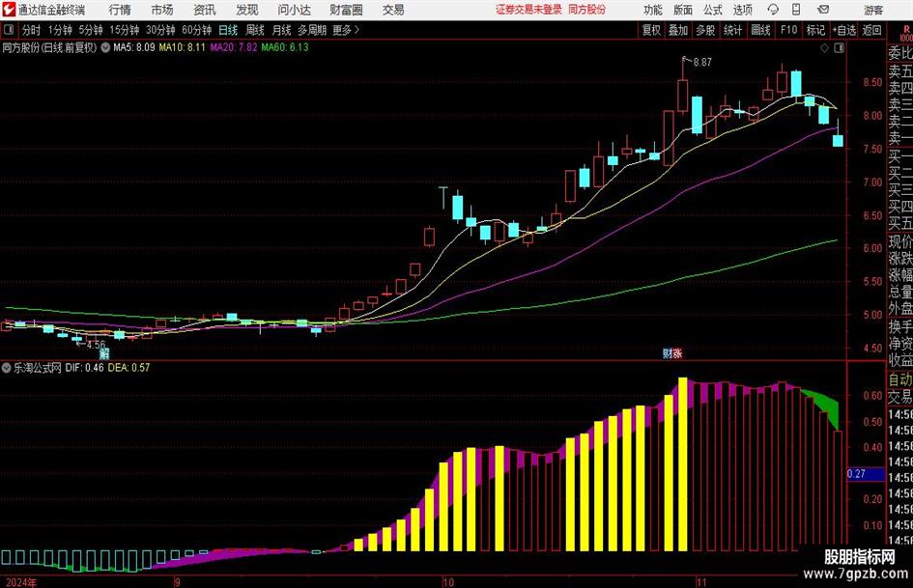Open the 行情 menu
This screenshot has height=588, width=913.
120,10
